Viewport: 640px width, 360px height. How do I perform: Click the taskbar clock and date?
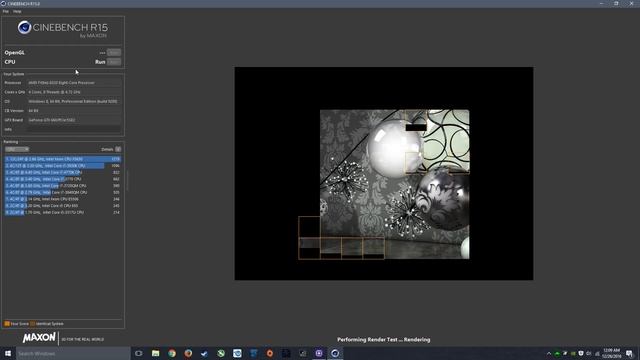pos(611,353)
